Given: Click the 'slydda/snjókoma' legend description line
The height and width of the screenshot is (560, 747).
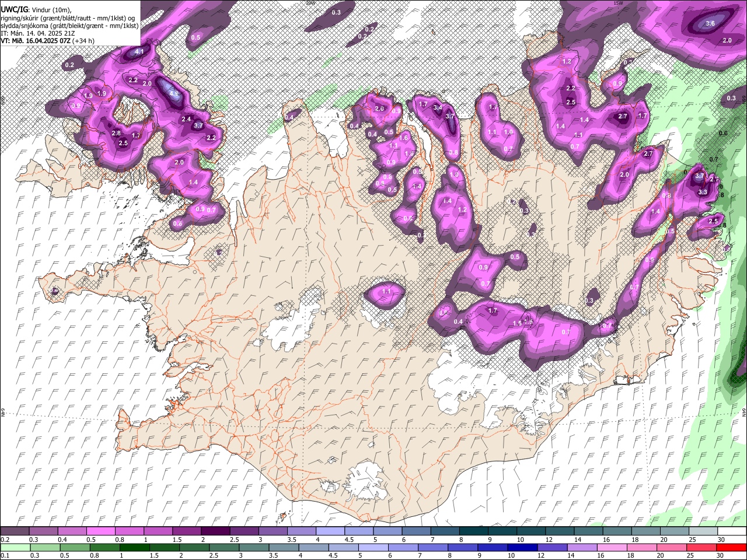Looking at the screenshot, I should click(69, 26).
